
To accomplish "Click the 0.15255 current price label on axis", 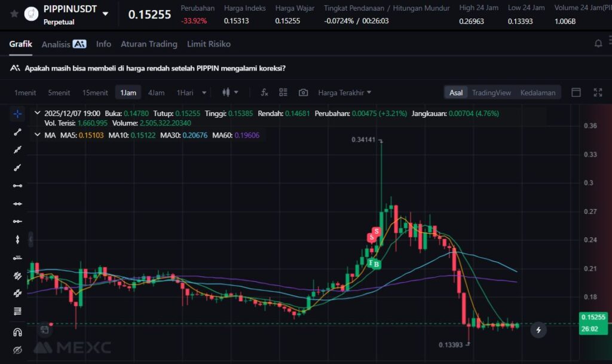I will 593,318.
